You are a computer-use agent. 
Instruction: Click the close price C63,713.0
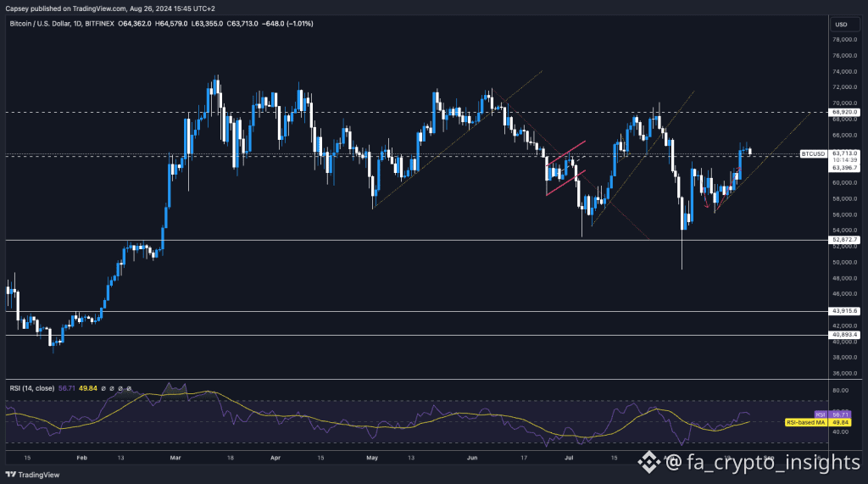pos(242,24)
